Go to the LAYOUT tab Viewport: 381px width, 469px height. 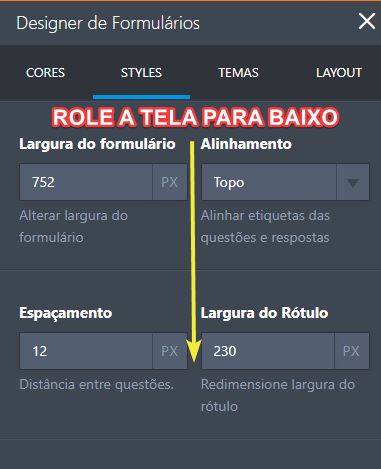pos(339,73)
